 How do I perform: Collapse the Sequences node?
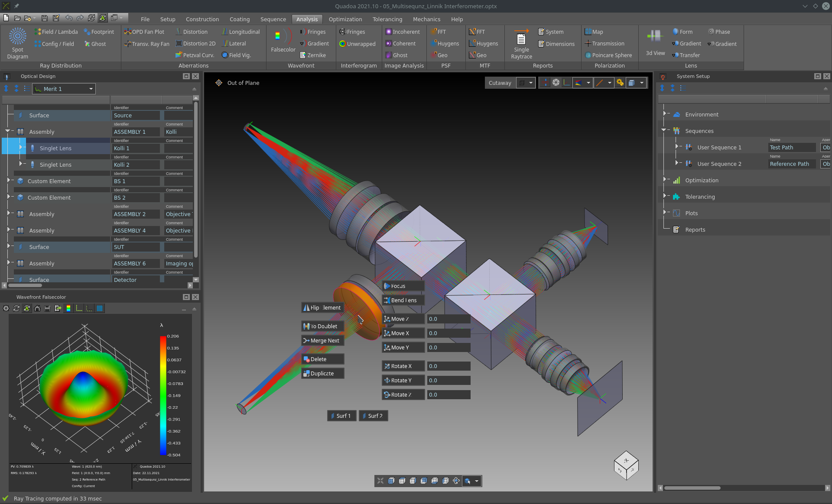click(663, 130)
